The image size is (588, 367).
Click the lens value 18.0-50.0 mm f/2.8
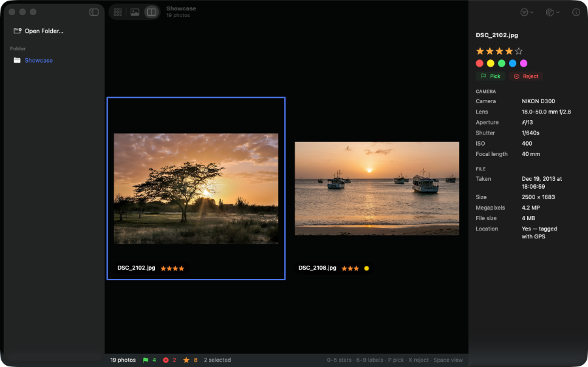[x=546, y=112]
